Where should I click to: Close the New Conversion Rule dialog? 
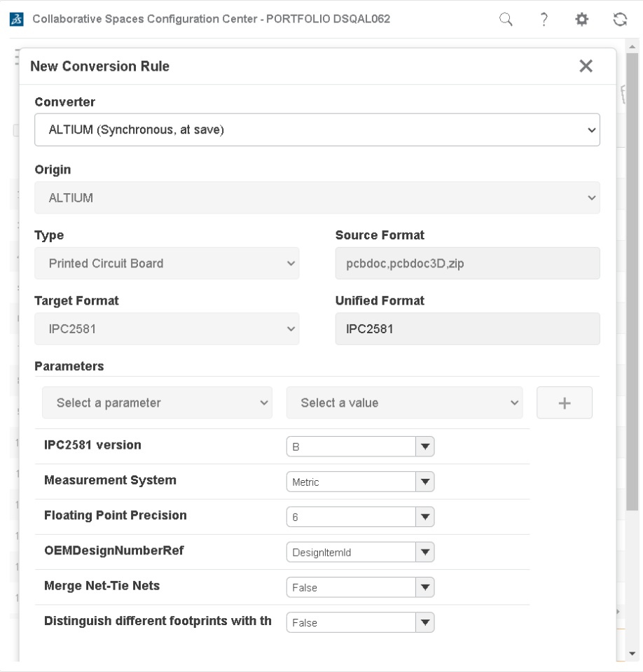point(586,66)
